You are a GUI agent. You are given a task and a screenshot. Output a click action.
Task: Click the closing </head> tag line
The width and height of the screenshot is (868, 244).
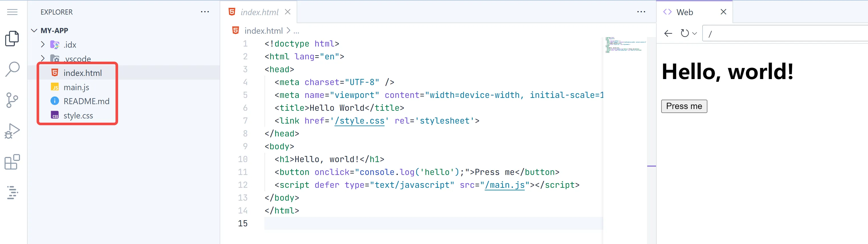[x=282, y=134]
